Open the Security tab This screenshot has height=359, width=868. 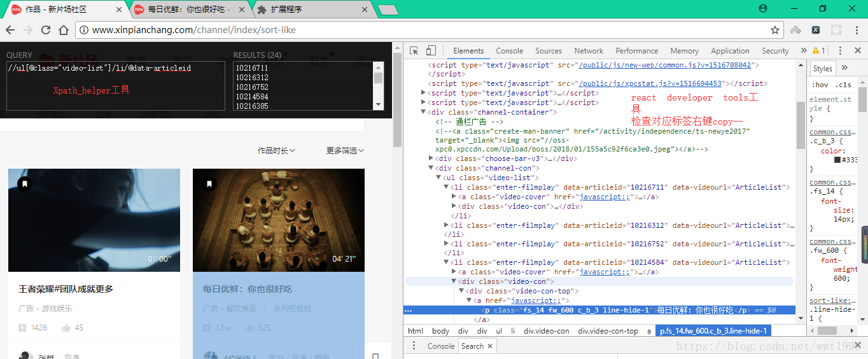pos(775,51)
